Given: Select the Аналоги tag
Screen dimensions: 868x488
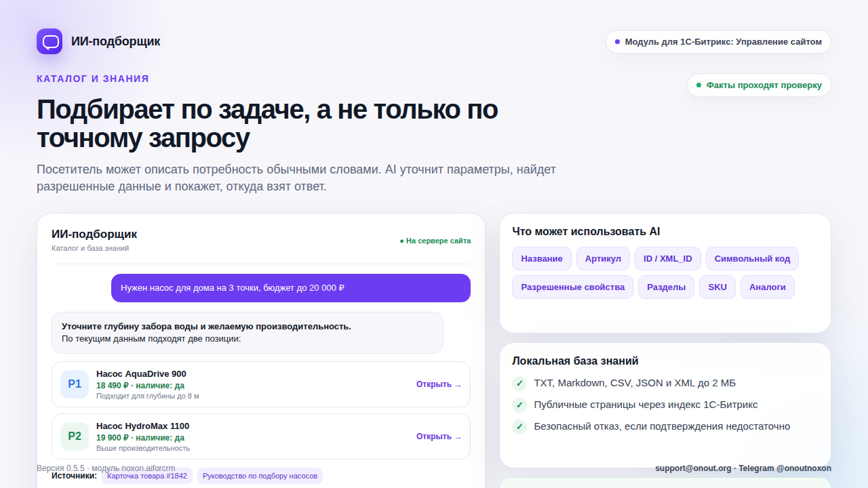Looking at the screenshot, I should click(x=768, y=287).
